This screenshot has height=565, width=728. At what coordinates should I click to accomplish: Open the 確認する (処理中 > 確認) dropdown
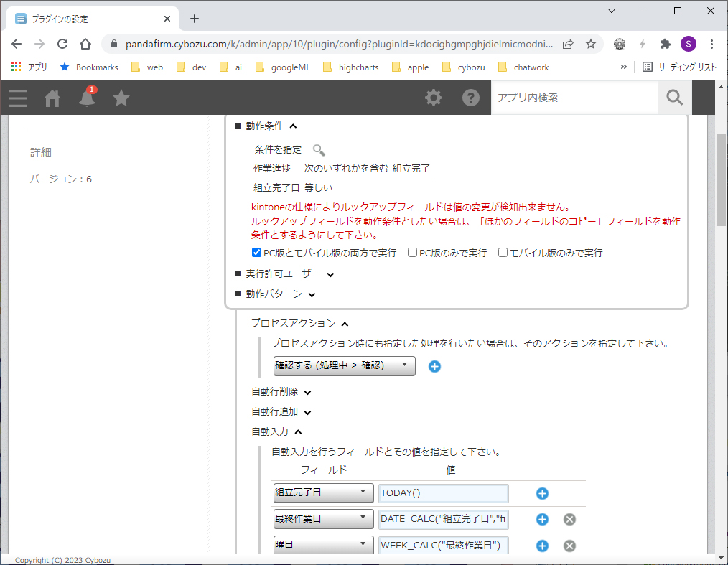tap(344, 365)
